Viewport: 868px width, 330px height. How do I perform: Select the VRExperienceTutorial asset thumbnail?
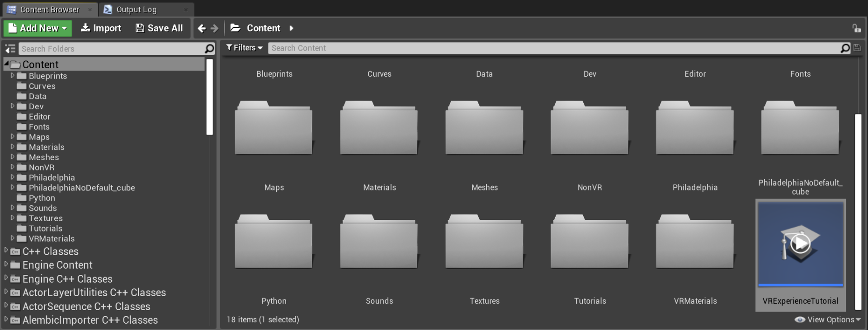tap(800, 244)
